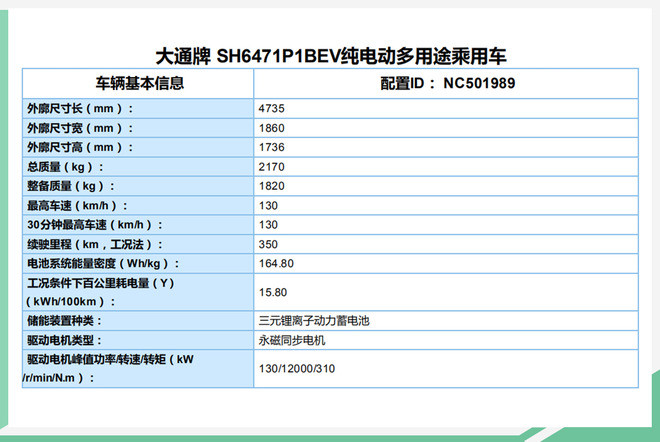This screenshot has width=660, height=442.
Task: Click the 130 value beside 30分钟最高车速
Action: 268,225
